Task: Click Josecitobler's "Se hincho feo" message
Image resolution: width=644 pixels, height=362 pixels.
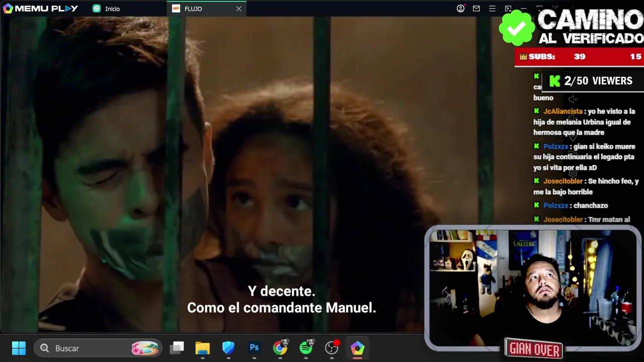Action: pyautogui.click(x=586, y=187)
